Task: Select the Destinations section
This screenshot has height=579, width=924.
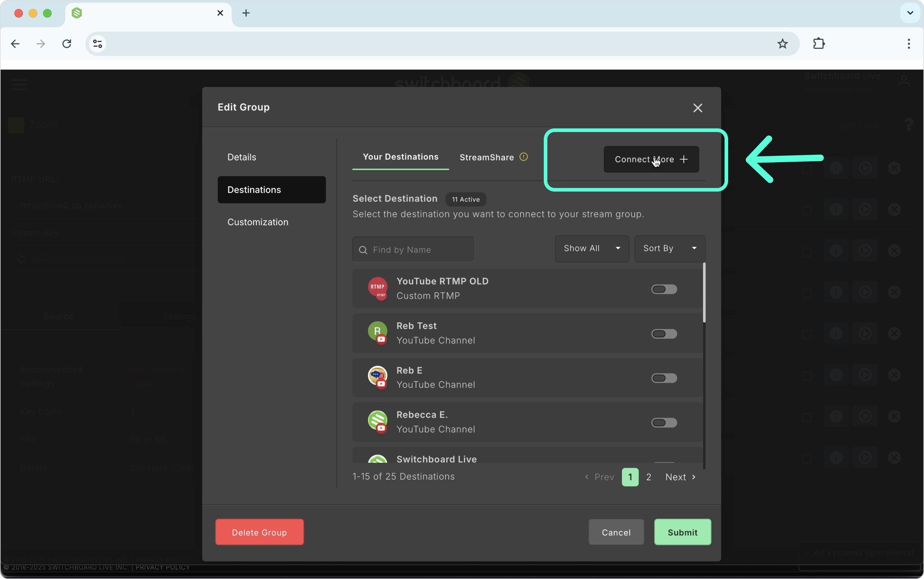Action: (x=272, y=189)
